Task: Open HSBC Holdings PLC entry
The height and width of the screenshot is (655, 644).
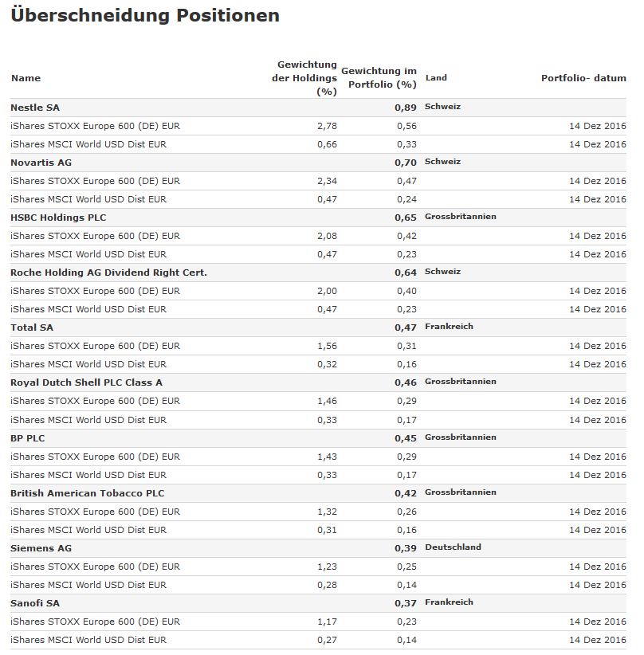Action: (x=58, y=217)
